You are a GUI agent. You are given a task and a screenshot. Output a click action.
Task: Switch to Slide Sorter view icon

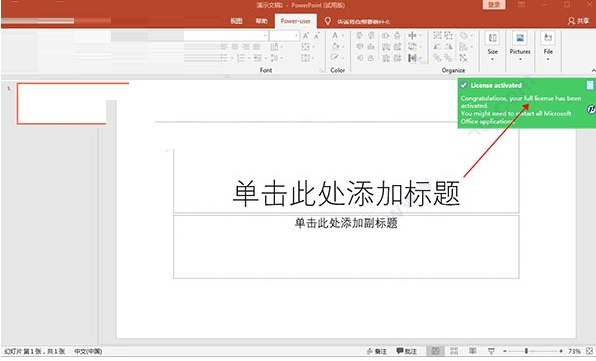pos(454,351)
